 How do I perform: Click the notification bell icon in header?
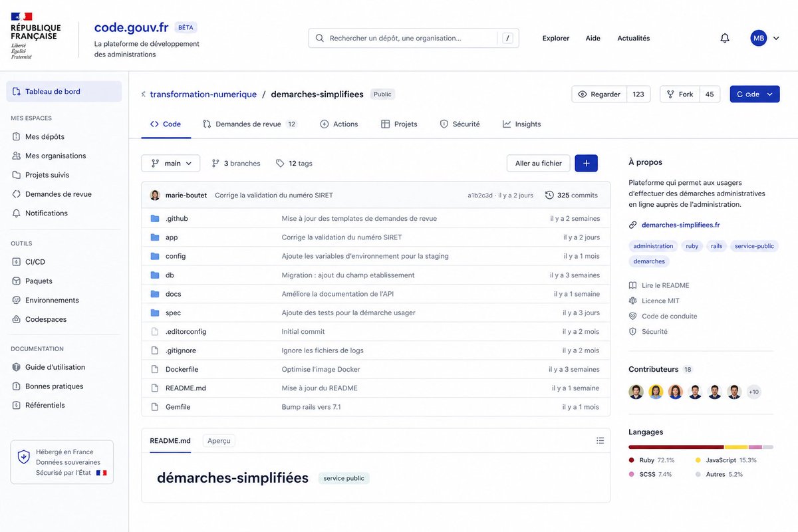pyautogui.click(x=725, y=38)
